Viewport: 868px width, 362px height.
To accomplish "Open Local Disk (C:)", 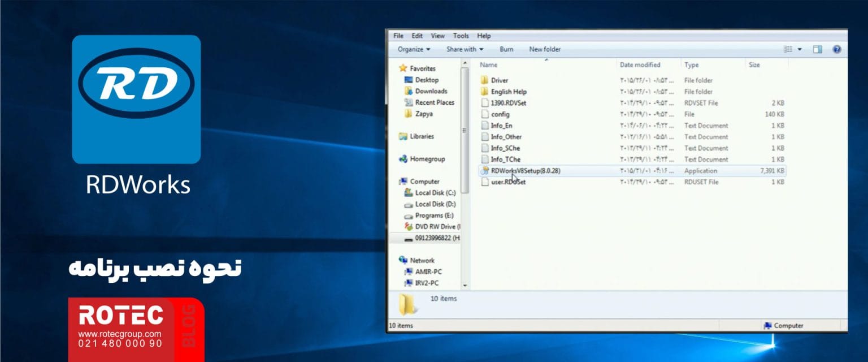I will (x=435, y=193).
